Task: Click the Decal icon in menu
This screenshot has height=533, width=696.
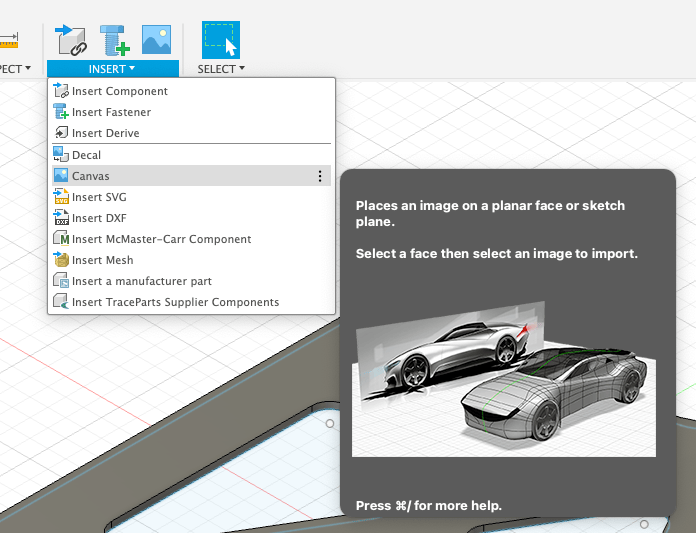Action: click(x=61, y=155)
